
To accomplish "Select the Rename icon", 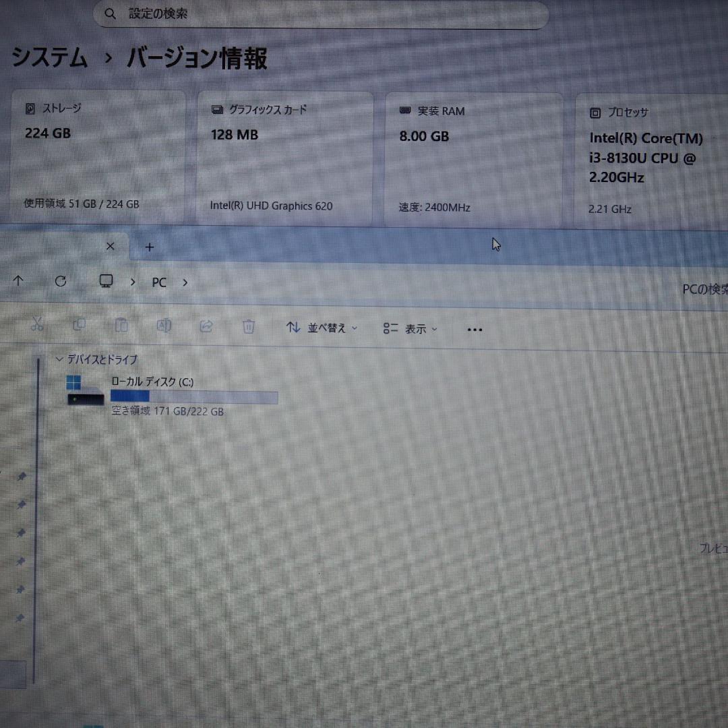I will pyautogui.click(x=164, y=326).
